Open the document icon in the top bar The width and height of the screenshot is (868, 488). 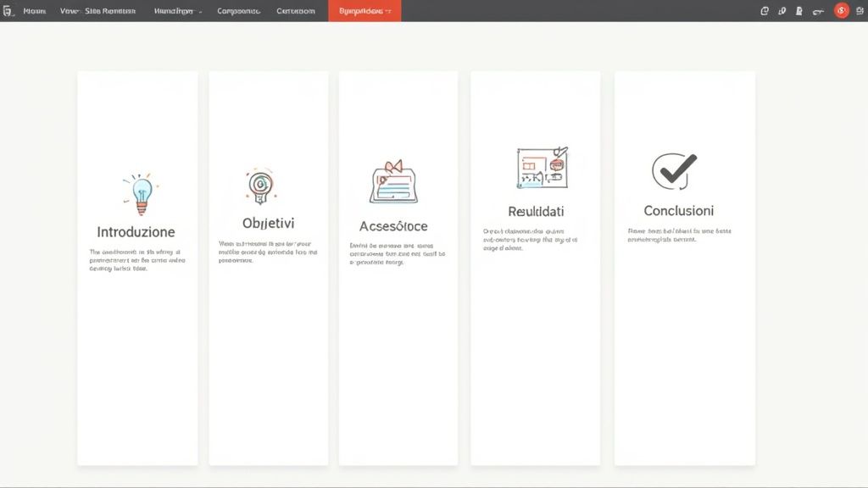point(798,10)
